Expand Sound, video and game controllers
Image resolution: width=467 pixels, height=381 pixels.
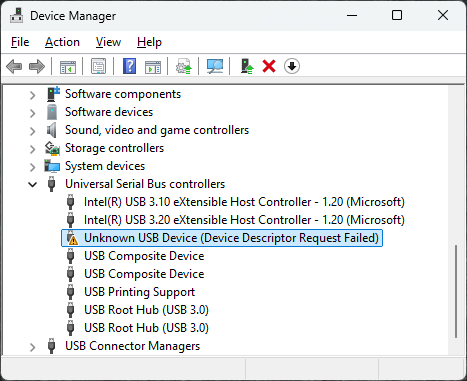coord(32,131)
